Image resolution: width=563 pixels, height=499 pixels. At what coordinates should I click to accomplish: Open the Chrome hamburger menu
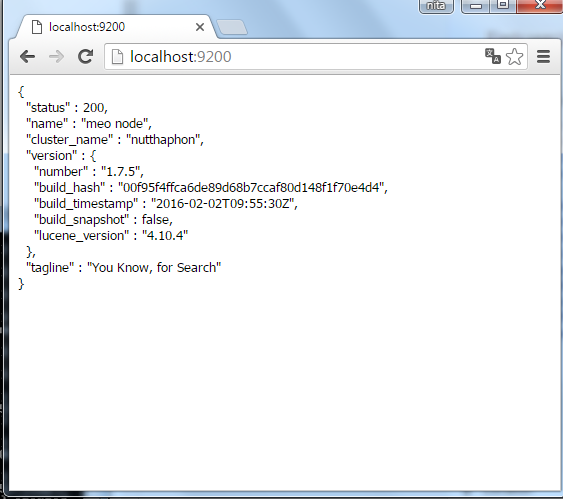coord(543,57)
